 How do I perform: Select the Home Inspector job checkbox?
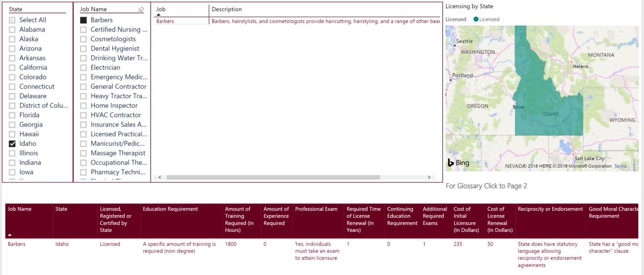(x=83, y=105)
